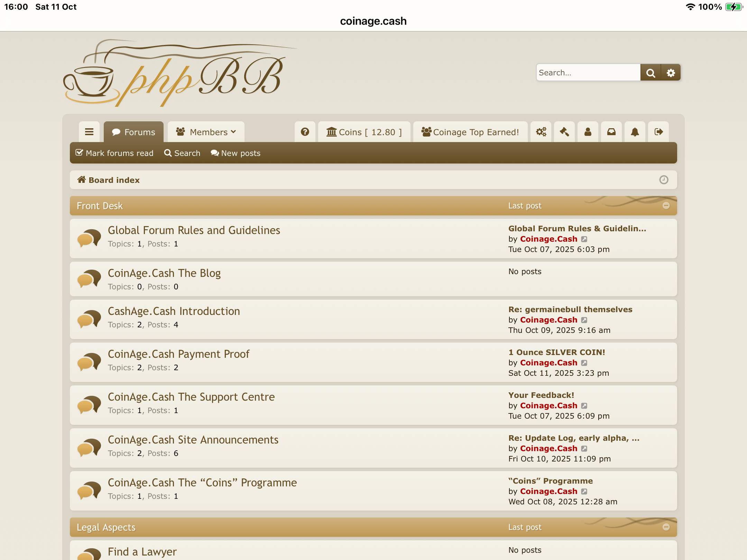Expand the Members dropdown menu
Screen dimensions: 747x560
206,132
